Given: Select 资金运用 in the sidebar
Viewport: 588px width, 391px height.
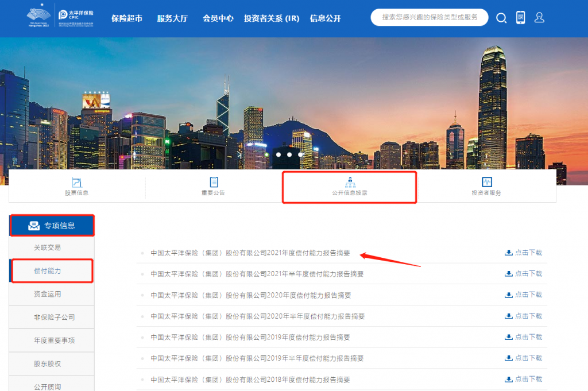Looking at the screenshot, I should pyautogui.click(x=52, y=294).
